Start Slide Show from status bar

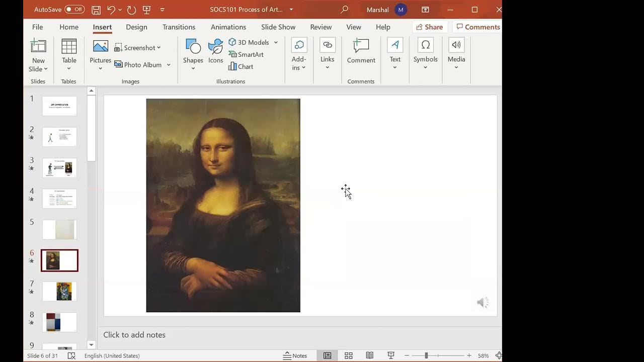[x=390, y=355]
